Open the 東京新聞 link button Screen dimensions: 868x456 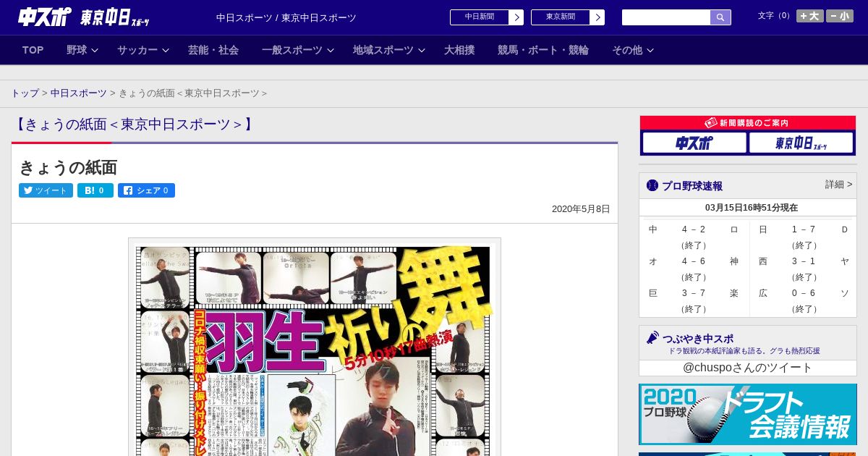coord(561,17)
